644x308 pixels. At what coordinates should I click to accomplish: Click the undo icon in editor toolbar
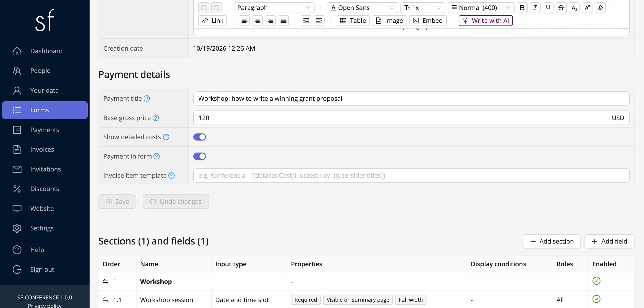(204, 8)
